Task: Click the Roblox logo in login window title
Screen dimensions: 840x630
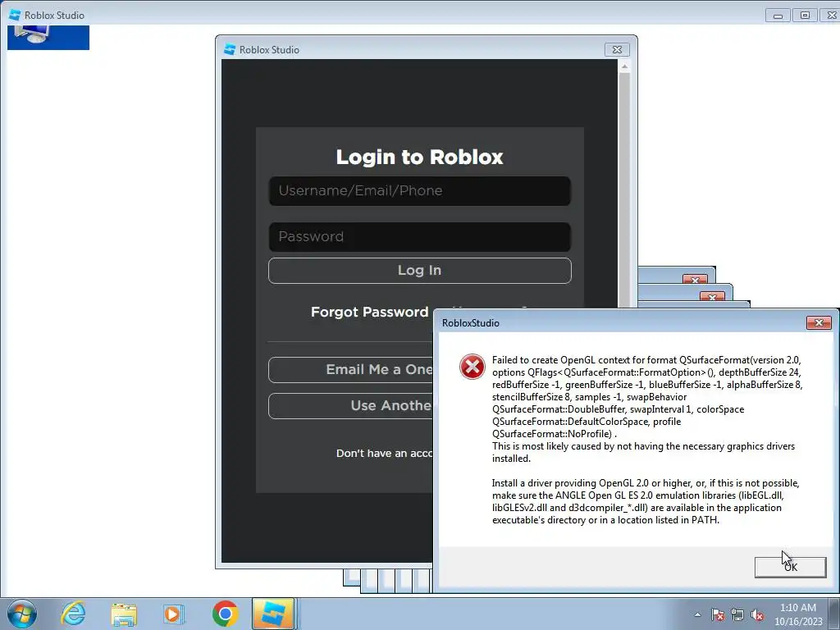Action: (230, 49)
